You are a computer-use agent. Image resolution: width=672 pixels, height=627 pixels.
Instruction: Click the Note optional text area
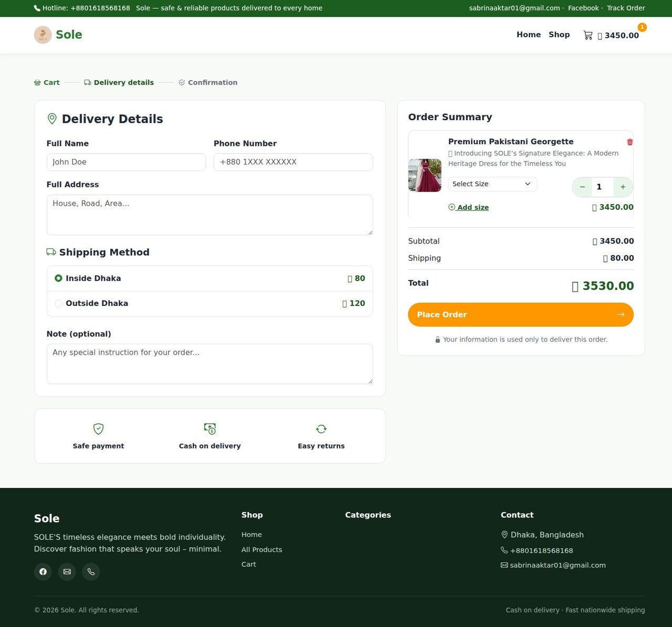click(x=210, y=364)
